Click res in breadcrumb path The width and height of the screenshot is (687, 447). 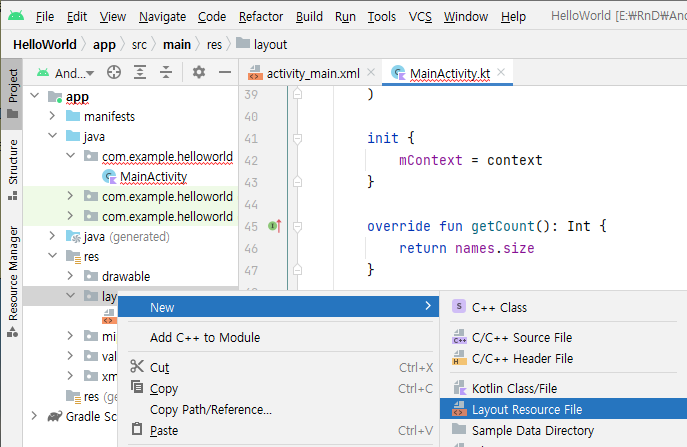[215, 44]
